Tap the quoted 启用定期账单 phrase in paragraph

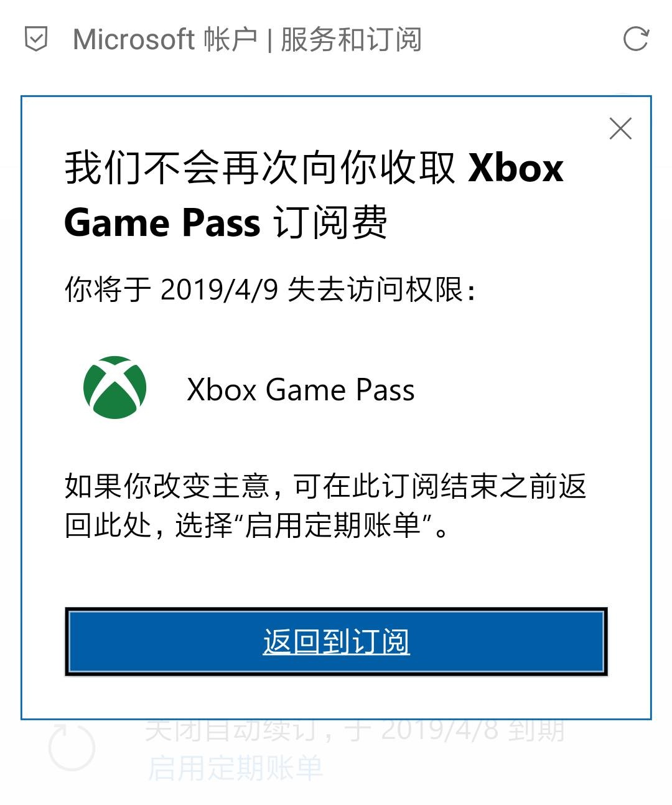click(334, 525)
